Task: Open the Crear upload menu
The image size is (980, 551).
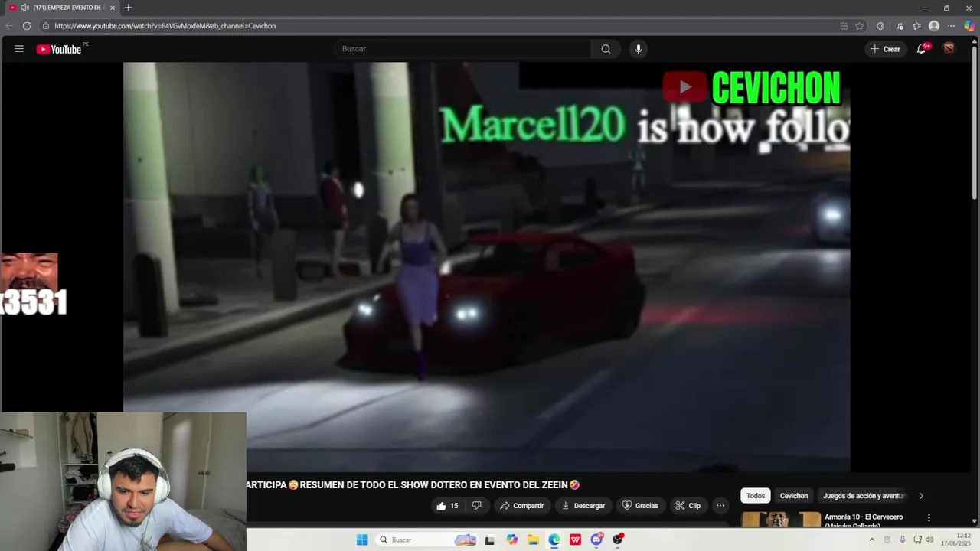Action: [x=886, y=49]
